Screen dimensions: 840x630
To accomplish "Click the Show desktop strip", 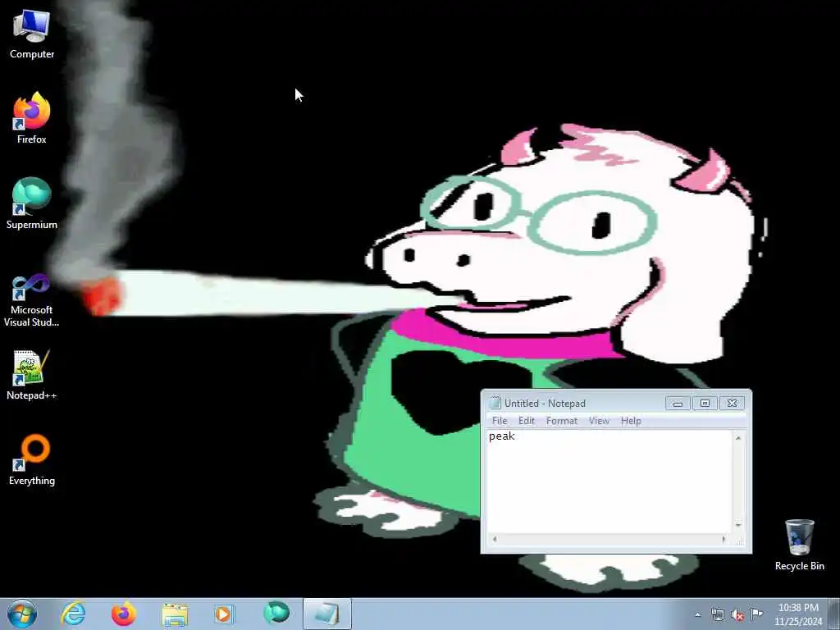I will pyautogui.click(x=834, y=614).
